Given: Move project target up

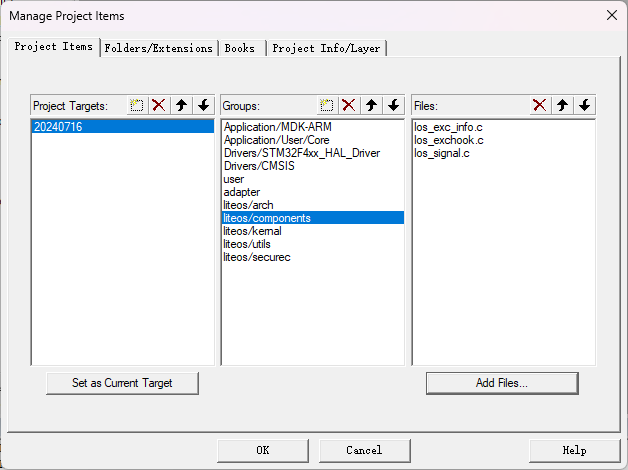Looking at the screenshot, I should [x=181, y=106].
